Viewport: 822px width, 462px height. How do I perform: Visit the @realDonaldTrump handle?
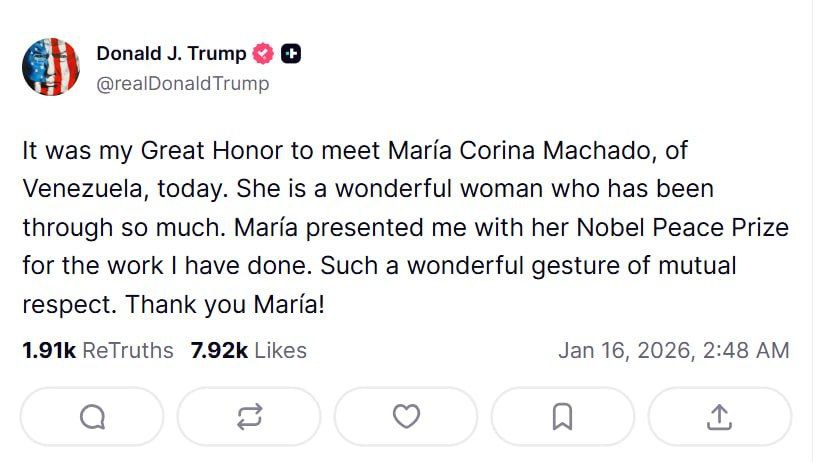pyautogui.click(x=182, y=83)
